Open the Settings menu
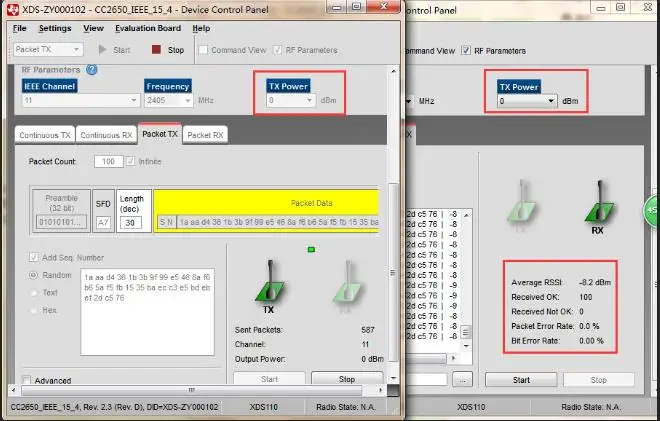660x421 pixels. [x=55, y=28]
